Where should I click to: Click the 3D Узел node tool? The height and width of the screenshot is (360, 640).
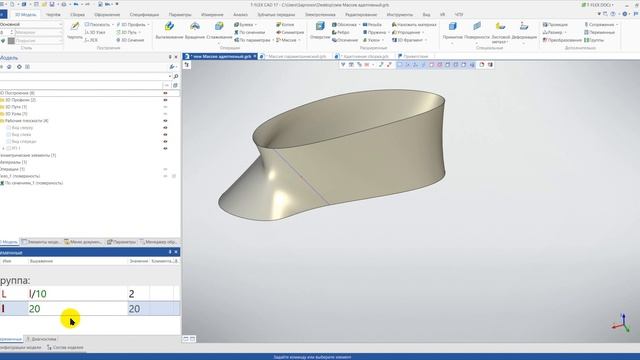click(x=95, y=32)
